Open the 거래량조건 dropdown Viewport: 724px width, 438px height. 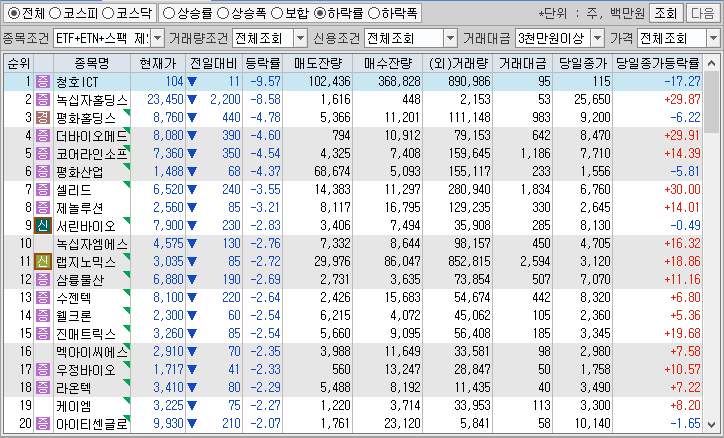click(301, 38)
